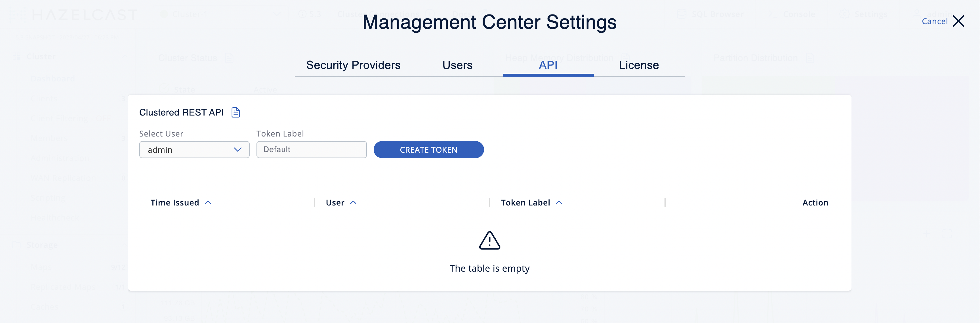Click the API tab in settings
The height and width of the screenshot is (323, 980).
coord(548,64)
